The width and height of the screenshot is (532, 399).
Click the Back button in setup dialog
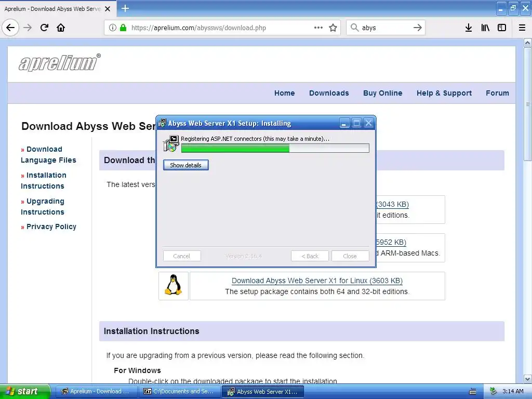coord(310,256)
